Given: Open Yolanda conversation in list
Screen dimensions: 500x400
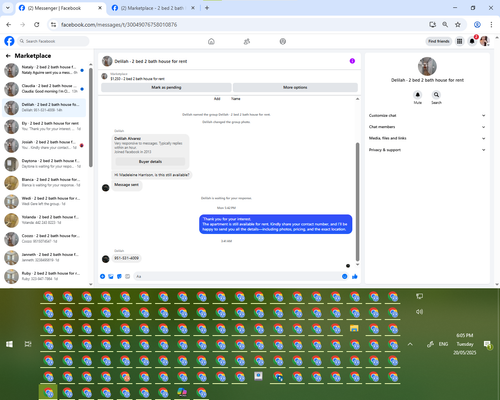Looking at the screenshot, I should [44, 220].
